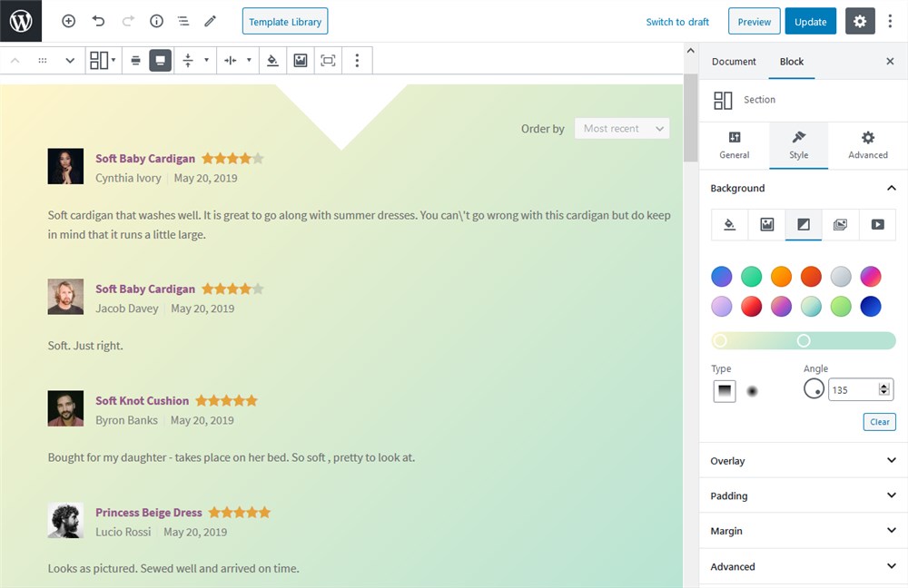Choose linear gradient type

tap(725, 391)
